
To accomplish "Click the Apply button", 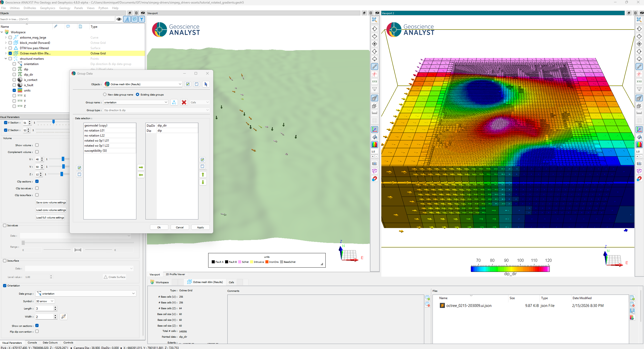I will pyautogui.click(x=200, y=227).
